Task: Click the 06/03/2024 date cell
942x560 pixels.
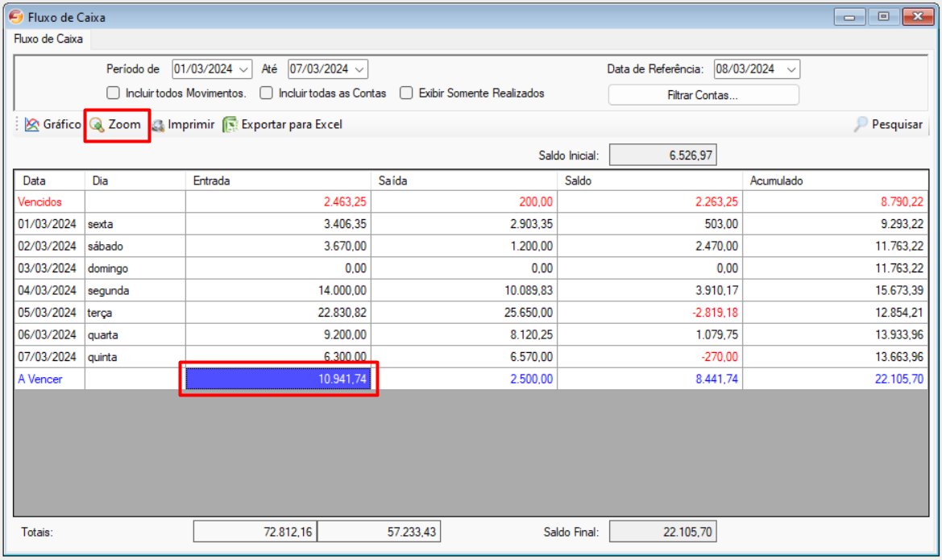Action: coord(49,335)
